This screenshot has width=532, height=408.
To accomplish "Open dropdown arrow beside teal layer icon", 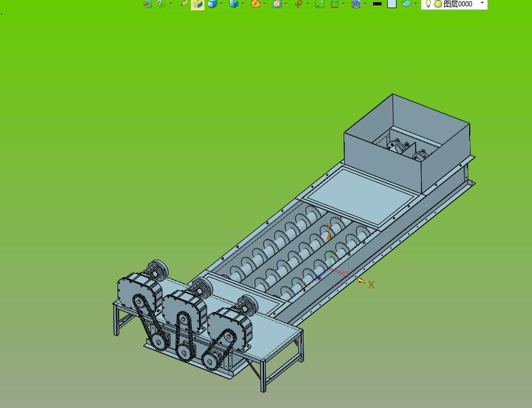I will click(415, 4).
